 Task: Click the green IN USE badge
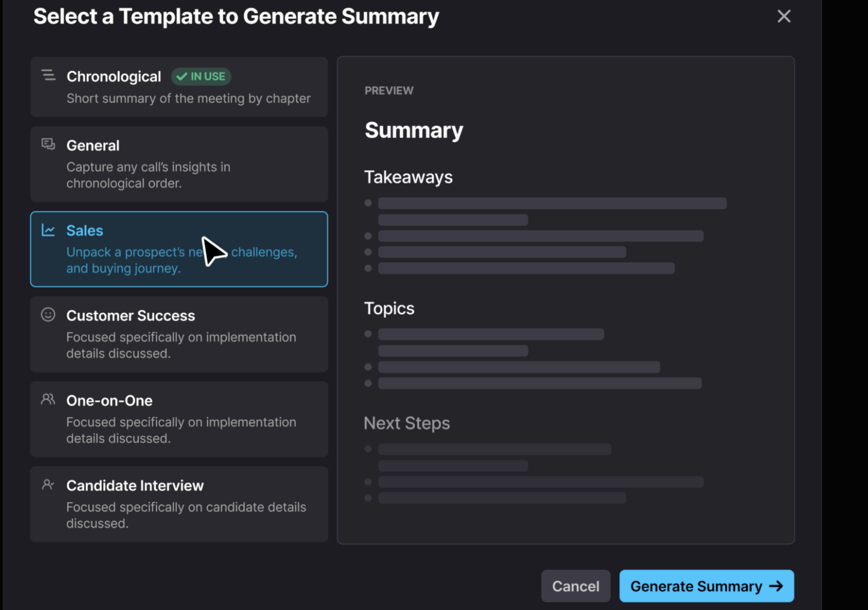[x=201, y=76]
